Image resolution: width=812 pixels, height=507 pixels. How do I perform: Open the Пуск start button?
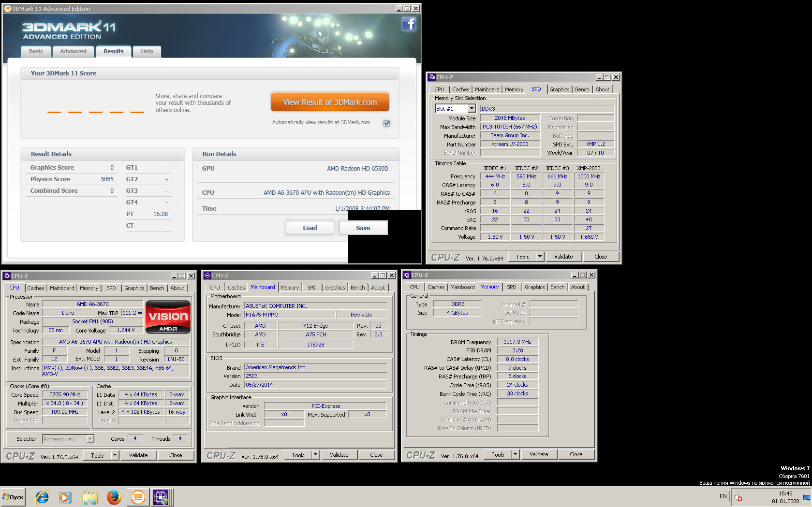click(x=13, y=497)
